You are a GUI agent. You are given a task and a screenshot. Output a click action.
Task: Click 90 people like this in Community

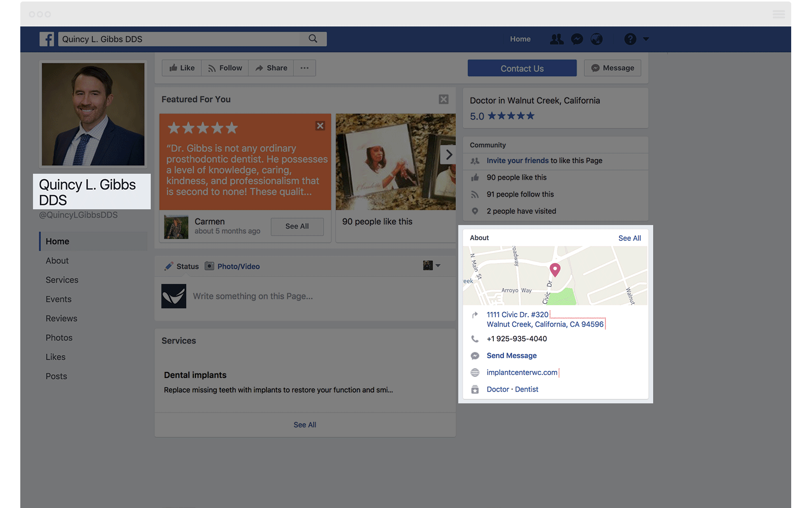pos(517,177)
